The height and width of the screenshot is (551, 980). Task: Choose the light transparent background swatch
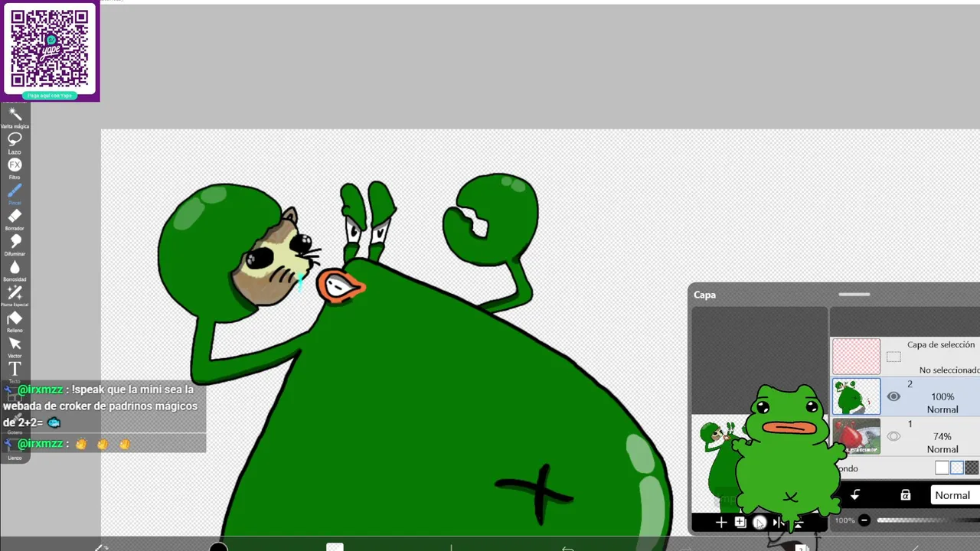point(957,468)
